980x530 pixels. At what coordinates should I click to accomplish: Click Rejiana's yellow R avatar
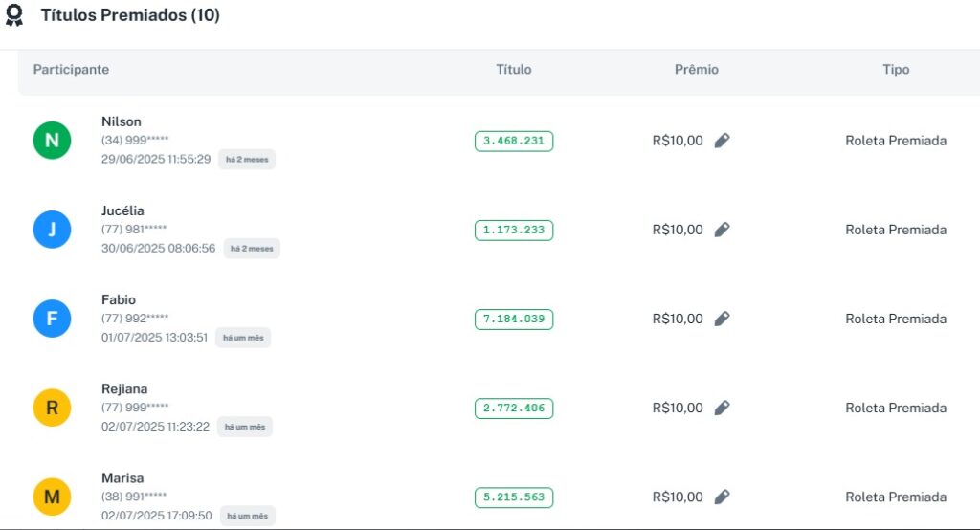coord(52,408)
